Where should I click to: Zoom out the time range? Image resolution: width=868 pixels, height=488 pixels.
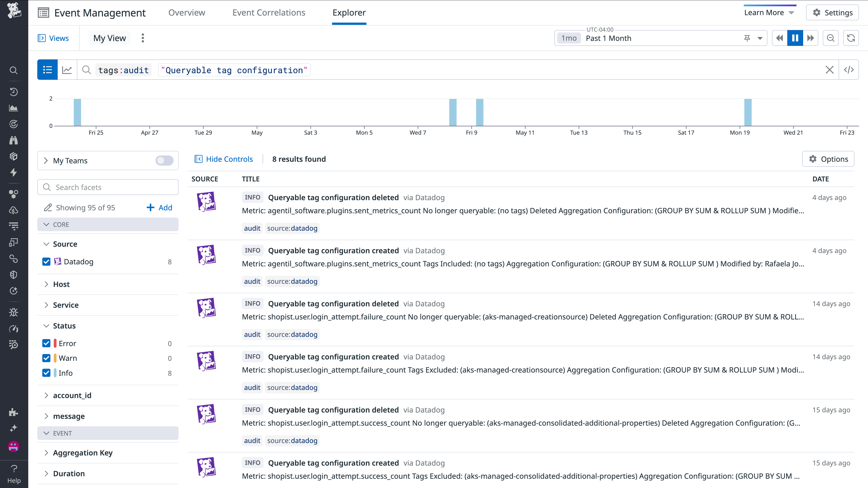831,38
